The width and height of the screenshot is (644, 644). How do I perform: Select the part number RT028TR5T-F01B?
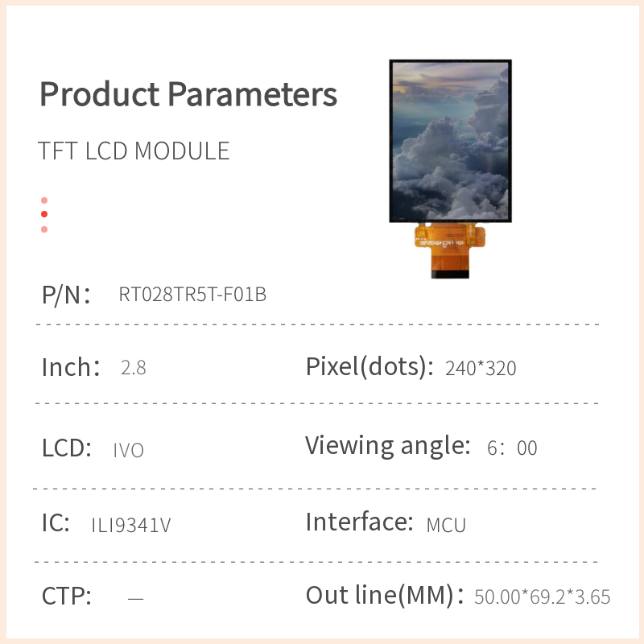click(192, 295)
